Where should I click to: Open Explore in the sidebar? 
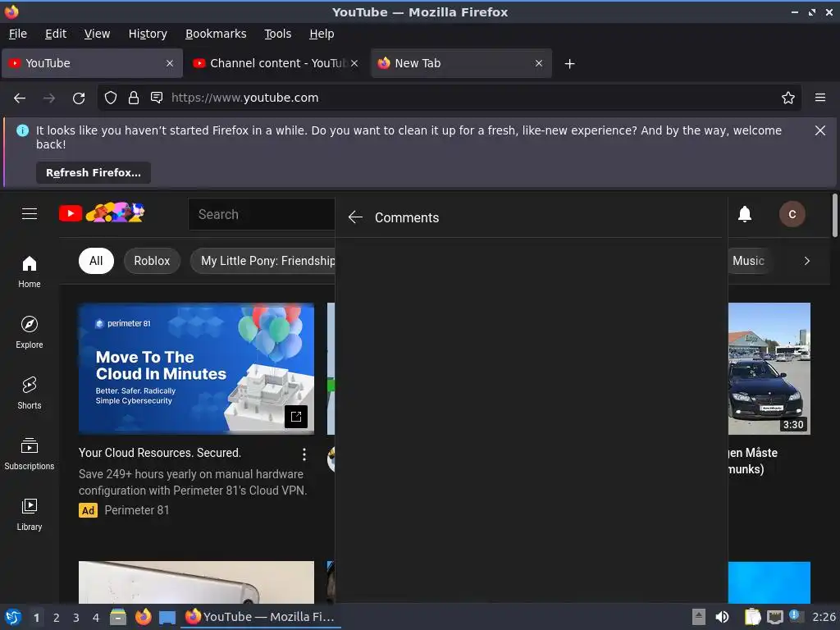coord(30,332)
